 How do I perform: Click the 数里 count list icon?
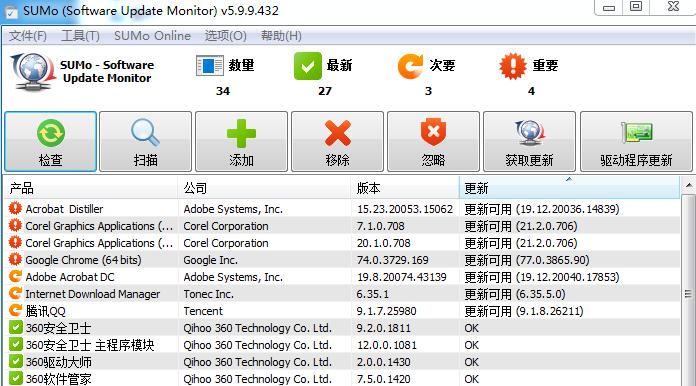coord(210,66)
